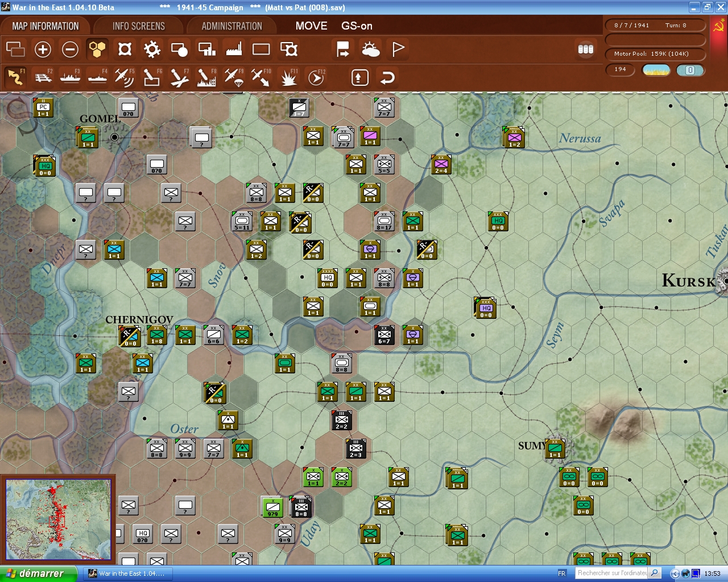
Task: Select the F8 bomb city mode
Action: (206, 77)
